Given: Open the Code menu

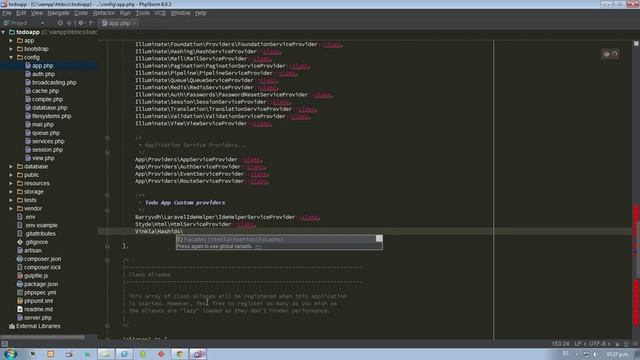Looking at the screenshot, I should click(x=81, y=13).
